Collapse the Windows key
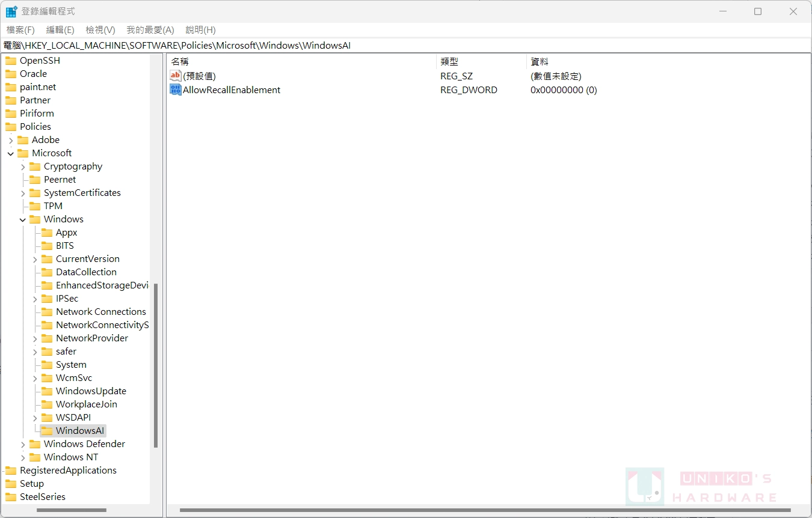Image resolution: width=812 pixels, height=518 pixels. (23, 219)
